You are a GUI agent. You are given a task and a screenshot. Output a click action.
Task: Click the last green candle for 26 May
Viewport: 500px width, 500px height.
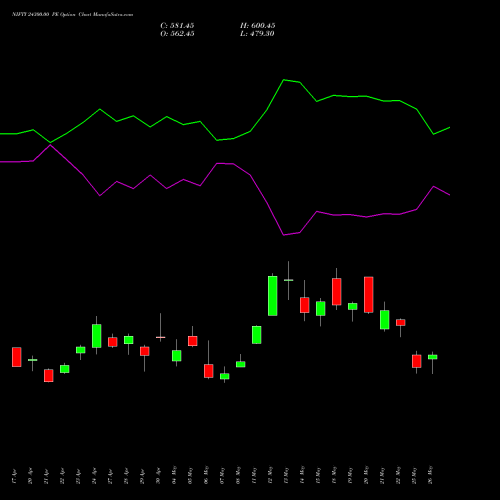point(433,357)
